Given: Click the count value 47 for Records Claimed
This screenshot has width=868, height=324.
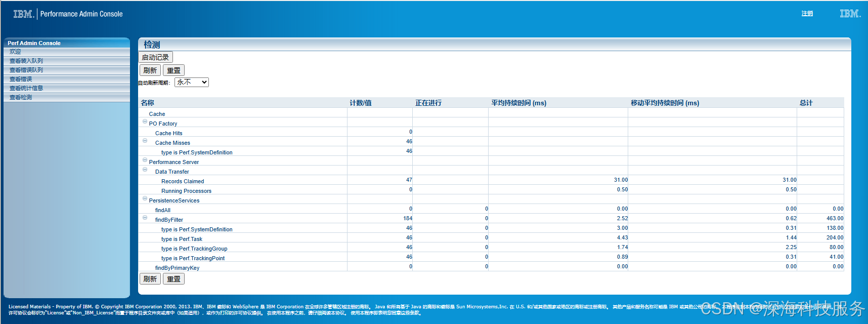Looking at the screenshot, I should pyautogui.click(x=409, y=180).
